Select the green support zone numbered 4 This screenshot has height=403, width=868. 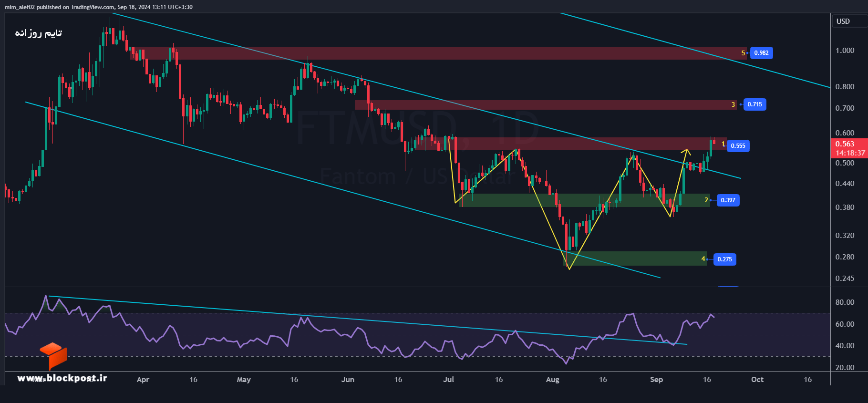point(635,258)
